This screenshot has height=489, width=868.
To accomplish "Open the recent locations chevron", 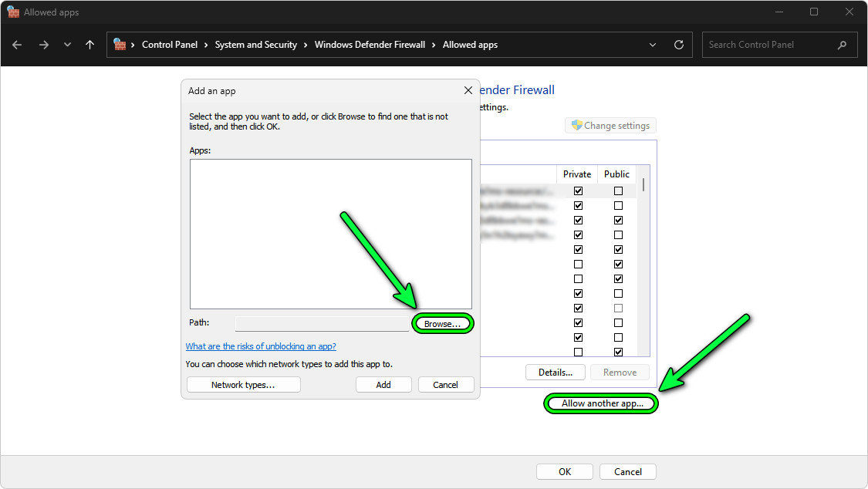I will pos(67,45).
